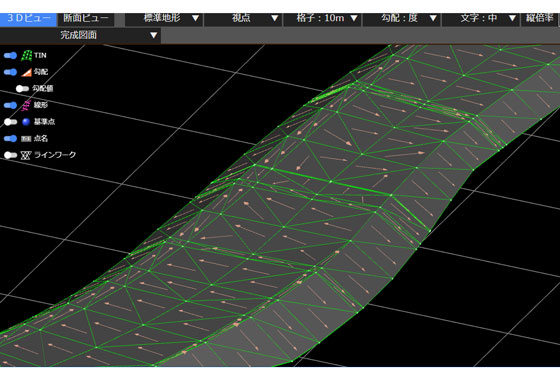Switch to the 3Dビュー tab

[x=28, y=19]
